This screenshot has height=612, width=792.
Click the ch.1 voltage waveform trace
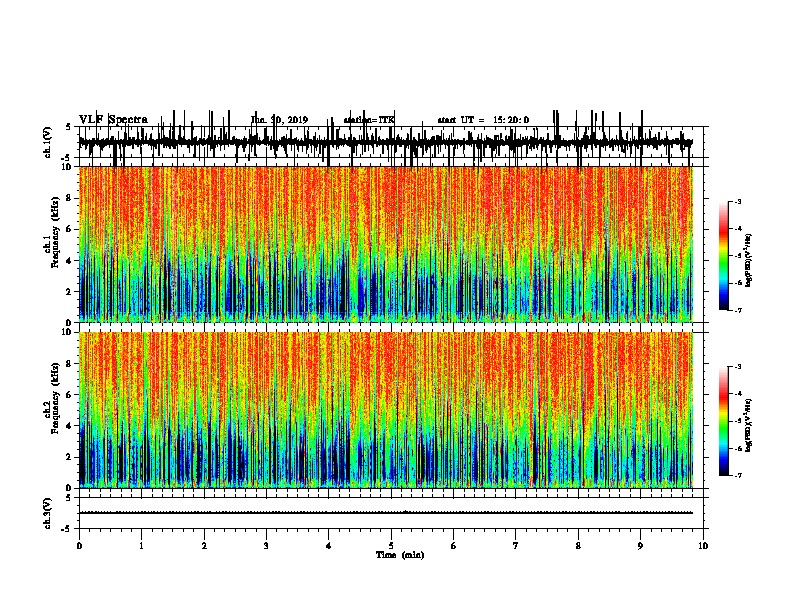(x=385, y=142)
